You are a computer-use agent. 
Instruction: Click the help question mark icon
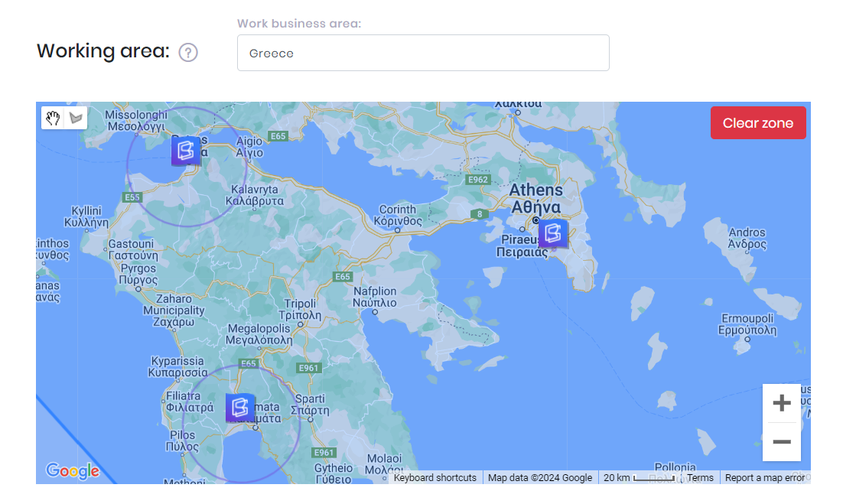[188, 53]
